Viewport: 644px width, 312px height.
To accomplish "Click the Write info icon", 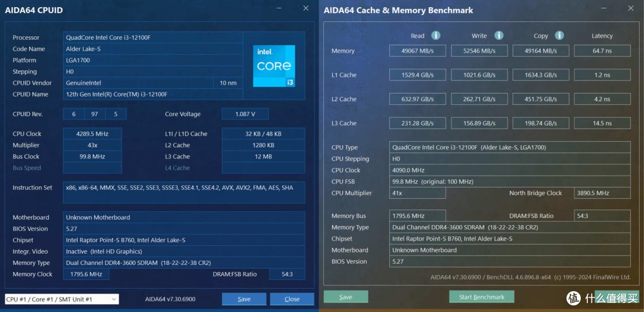I will tap(499, 36).
